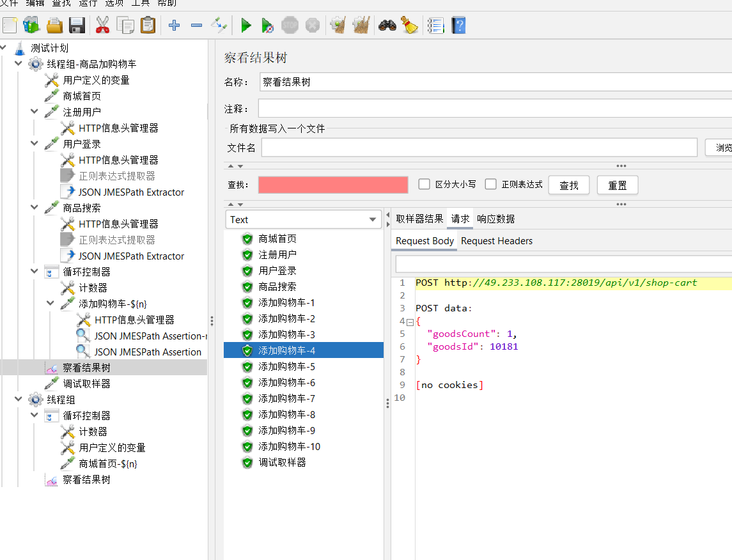Collapse the JSON body fold marker
Viewport: 732px width, 560px height.
(x=410, y=322)
